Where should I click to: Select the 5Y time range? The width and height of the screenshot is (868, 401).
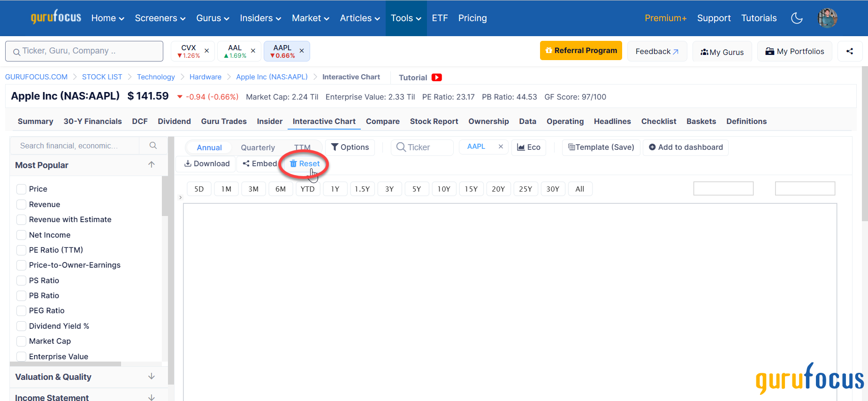pyautogui.click(x=417, y=189)
